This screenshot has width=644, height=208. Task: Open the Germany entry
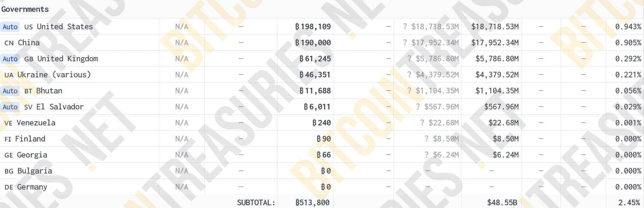pos(32,187)
